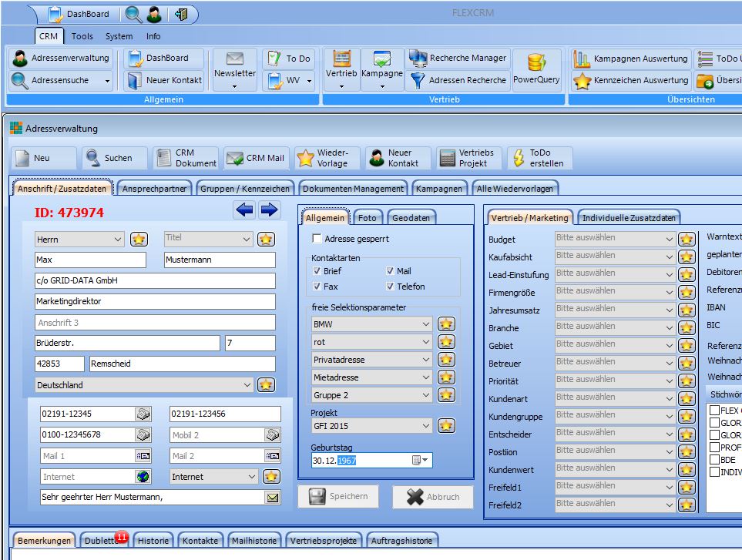742x560 pixels.
Task: Click the Mail 1 address card icon
Action: click(x=143, y=456)
